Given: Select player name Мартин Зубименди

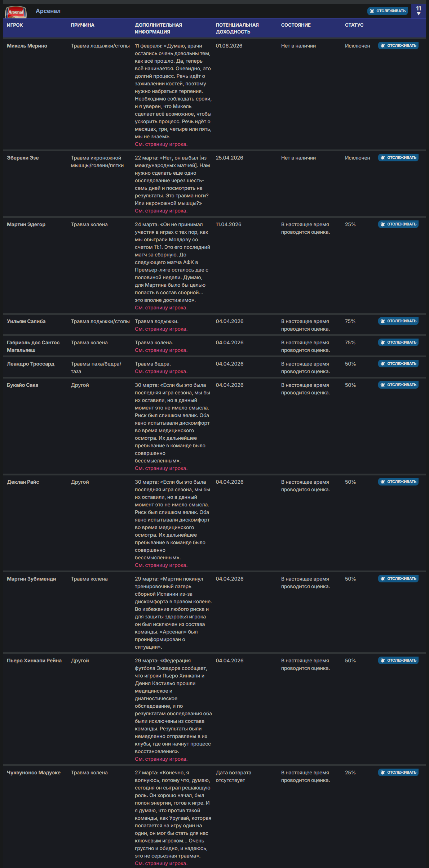Looking at the screenshot, I should coord(31,579).
